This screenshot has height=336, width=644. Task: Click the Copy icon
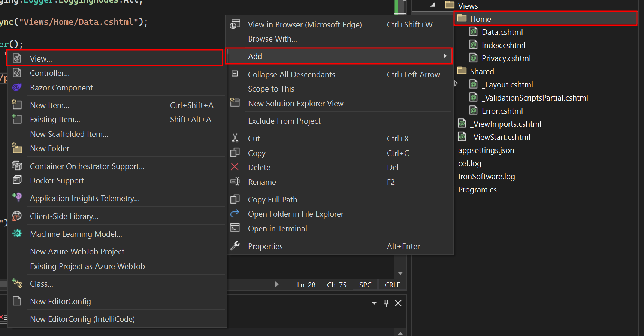pos(235,153)
